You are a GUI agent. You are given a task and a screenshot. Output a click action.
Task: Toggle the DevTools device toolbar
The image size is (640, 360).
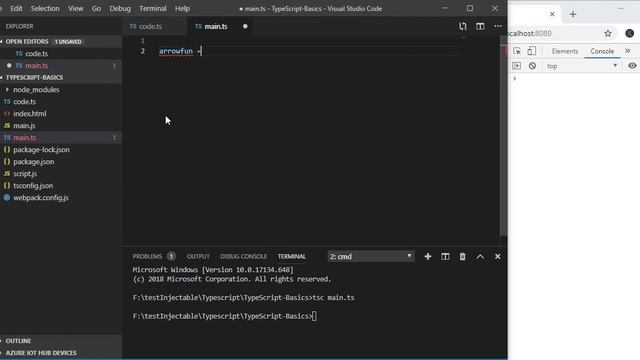pyautogui.click(x=531, y=51)
